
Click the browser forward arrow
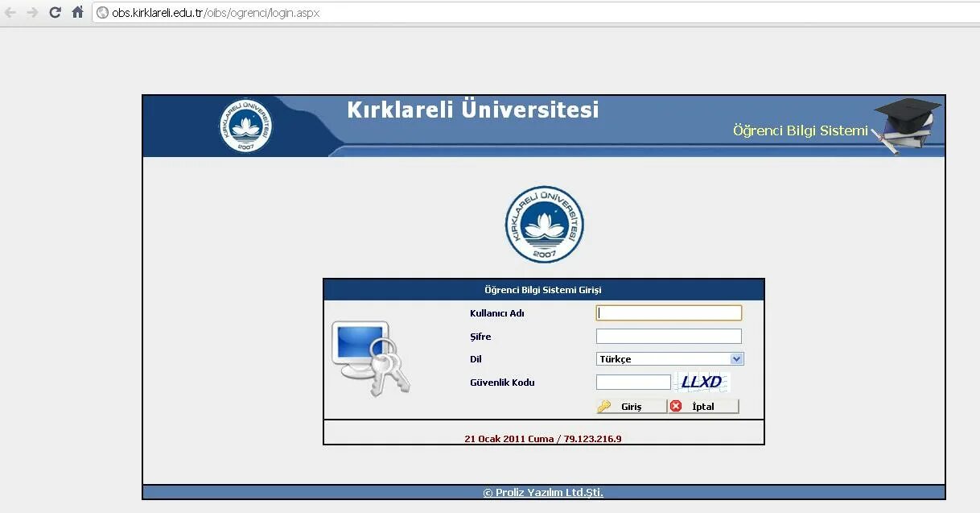click(32, 13)
